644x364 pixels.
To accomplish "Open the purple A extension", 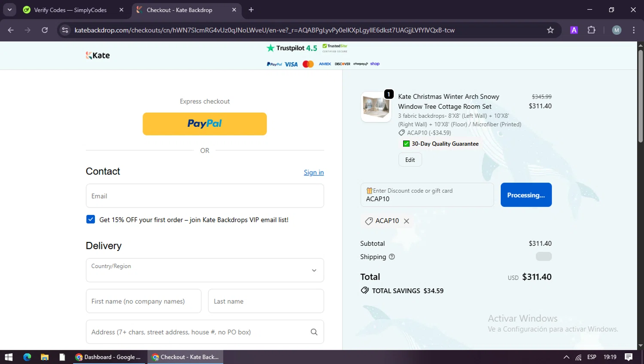I will [x=574, y=30].
